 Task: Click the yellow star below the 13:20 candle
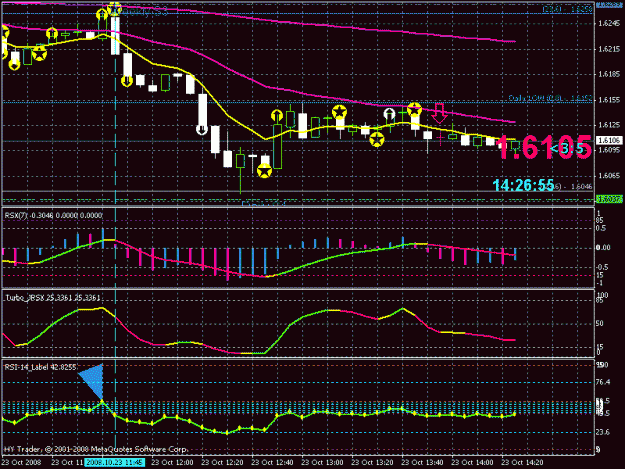coord(377,140)
